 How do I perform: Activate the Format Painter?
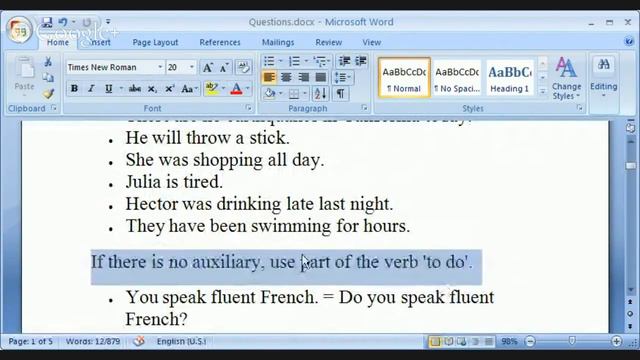[48, 93]
